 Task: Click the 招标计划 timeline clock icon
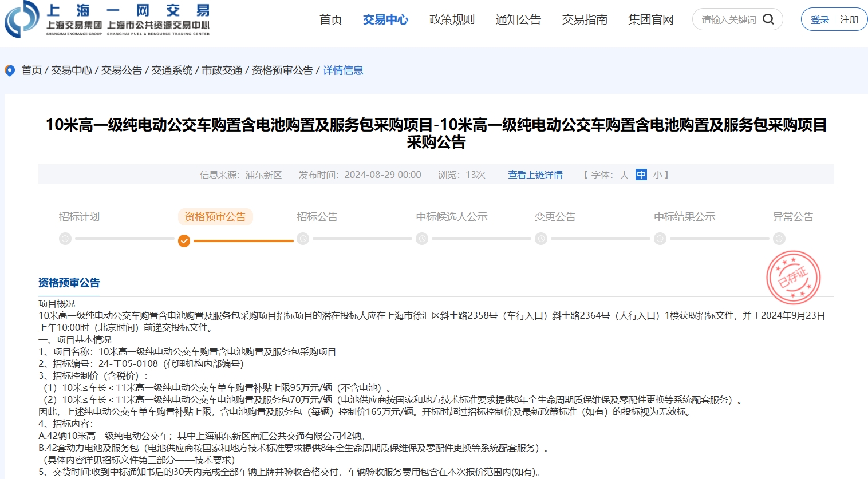coord(65,239)
